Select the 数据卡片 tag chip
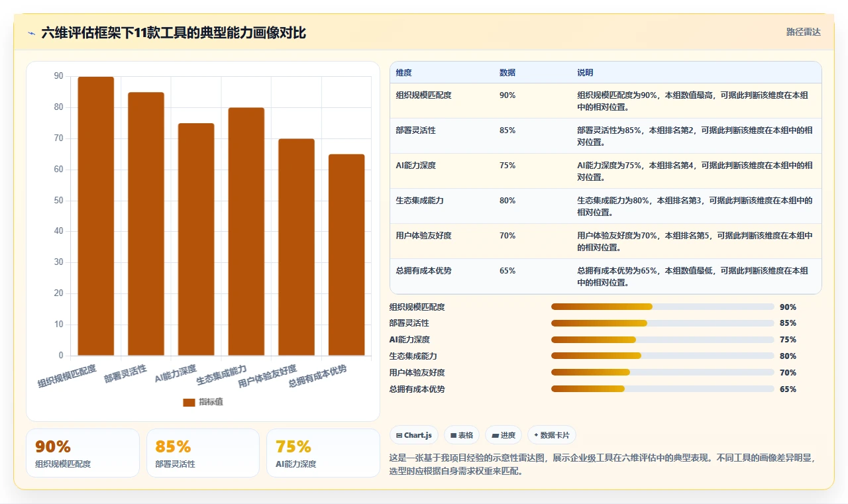This screenshot has width=848, height=504. click(552, 435)
